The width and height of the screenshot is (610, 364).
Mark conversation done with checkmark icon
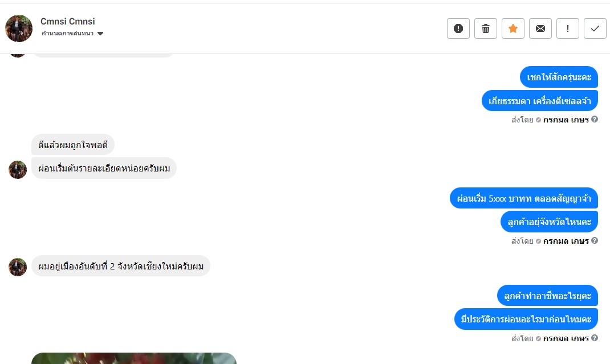595,28
